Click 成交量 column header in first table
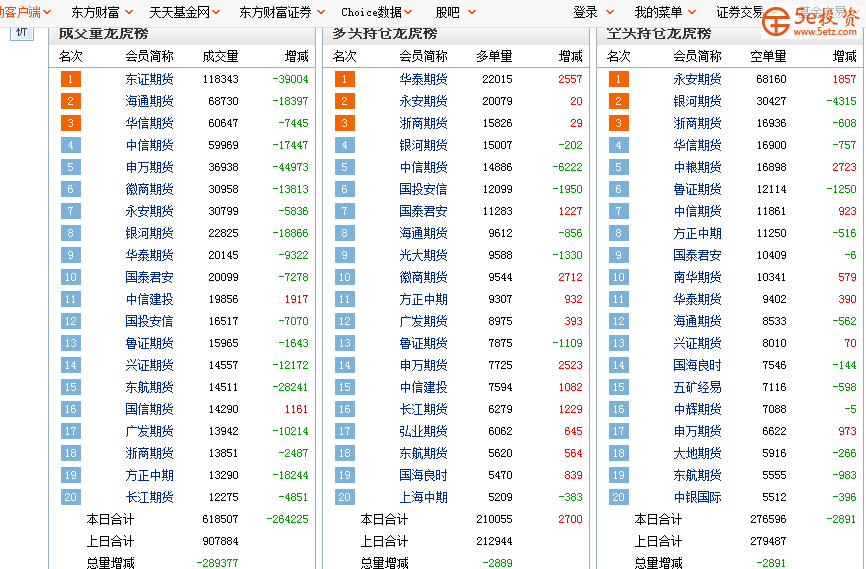 tap(220, 56)
